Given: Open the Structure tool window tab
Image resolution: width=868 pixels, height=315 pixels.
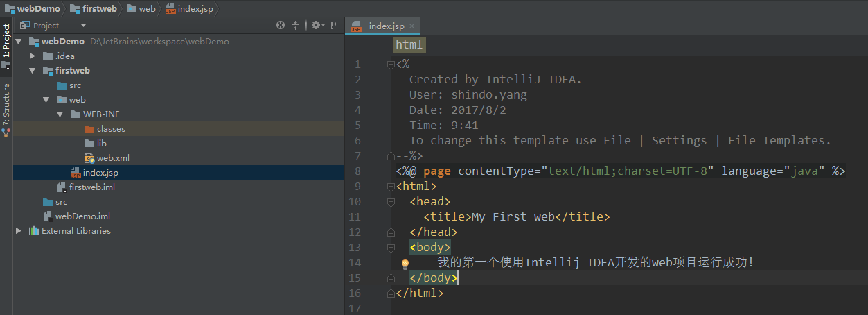Looking at the screenshot, I should point(6,109).
